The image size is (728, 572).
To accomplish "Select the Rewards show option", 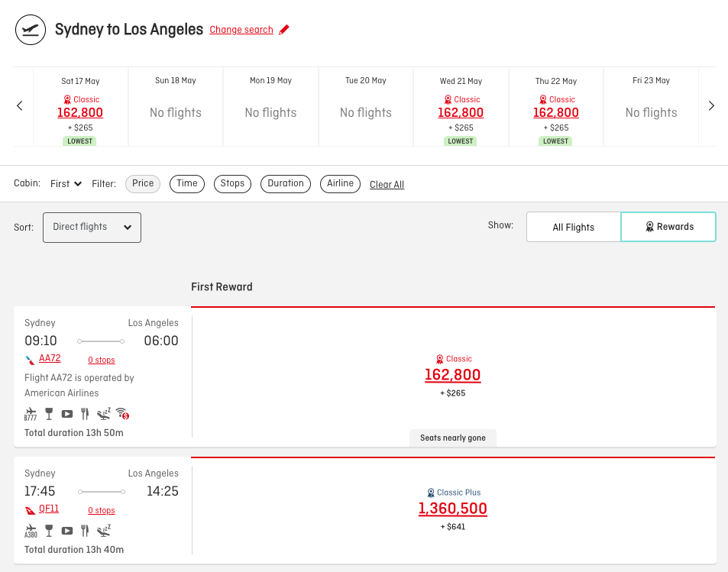I will point(668,227).
